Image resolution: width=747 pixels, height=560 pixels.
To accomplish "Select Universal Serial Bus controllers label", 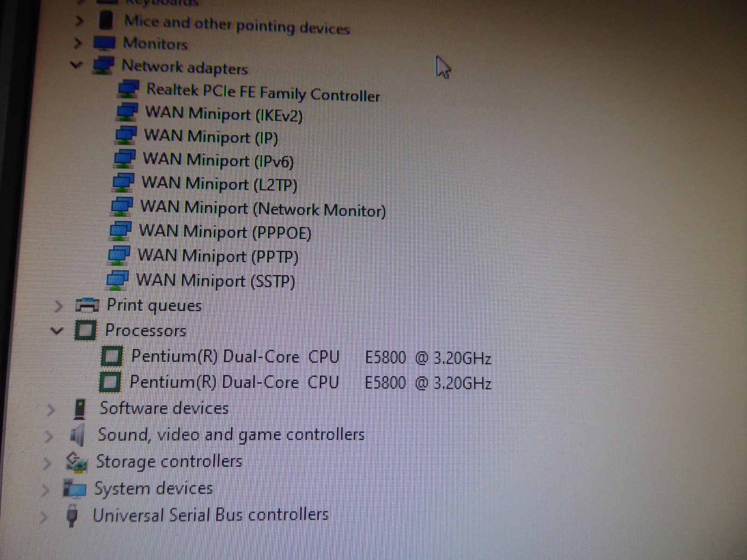I will (211, 515).
